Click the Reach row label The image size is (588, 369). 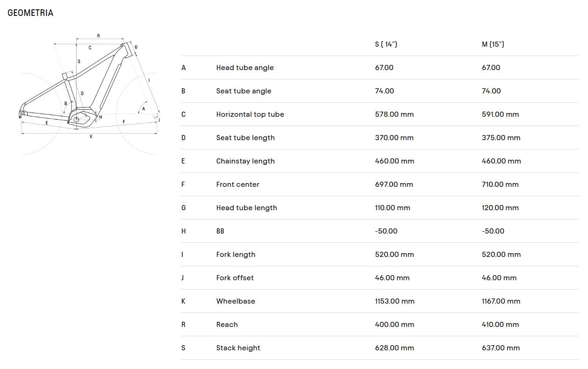coord(227,325)
